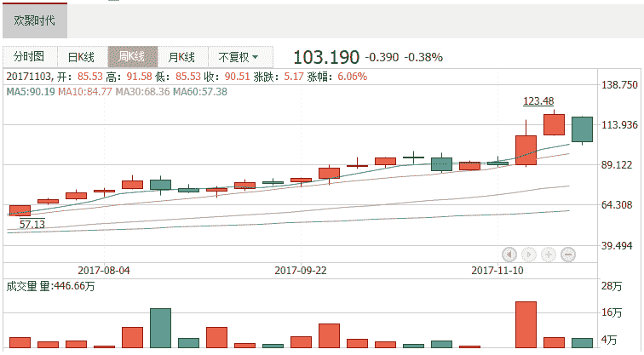Click the MA10:84.77 indicator label
Image resolution: width=644 pixels, height=355 pixels.
(x=85, y=92)
